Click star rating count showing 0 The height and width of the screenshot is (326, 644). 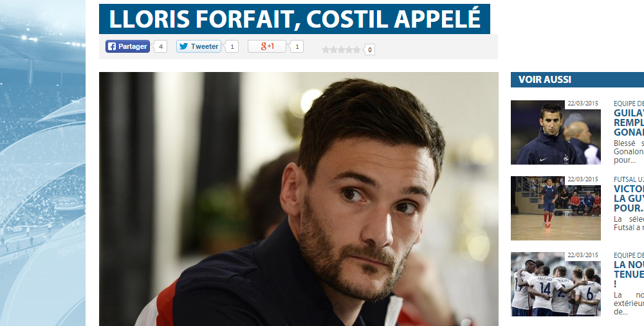pyautogui.click(x=370, y=50)
